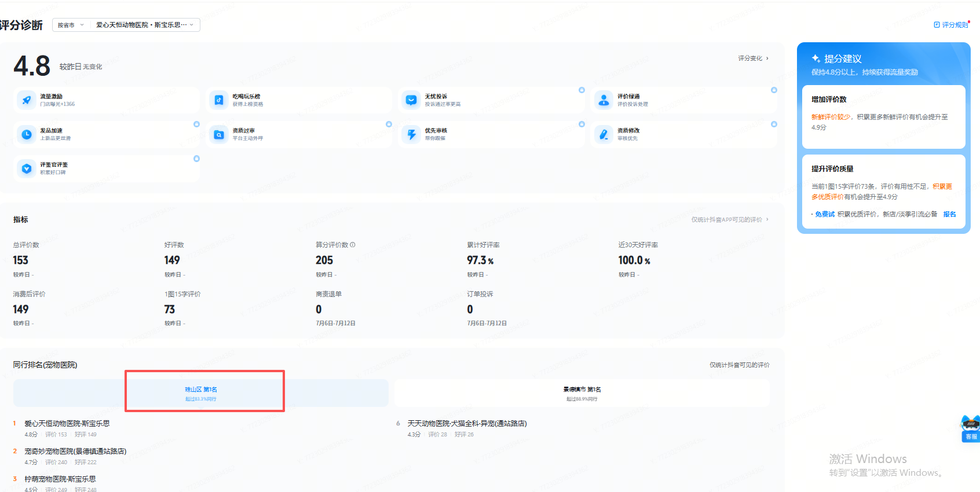Click the 同行排名(宠物医院) section heading
Screen dimensions: 980x492
tap(45, 365)
